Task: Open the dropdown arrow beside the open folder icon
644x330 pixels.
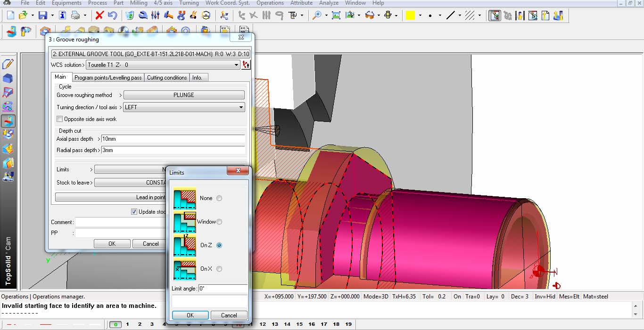Action: (32, 16)
